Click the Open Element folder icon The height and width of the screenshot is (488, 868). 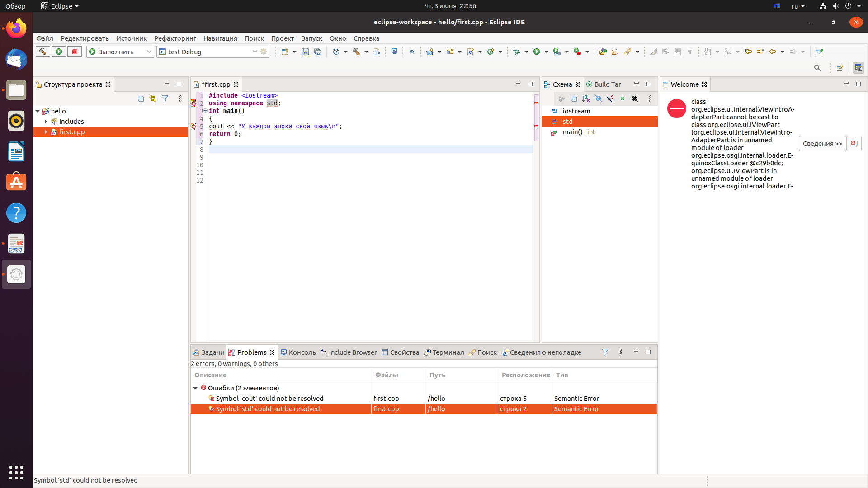(603, 52)
